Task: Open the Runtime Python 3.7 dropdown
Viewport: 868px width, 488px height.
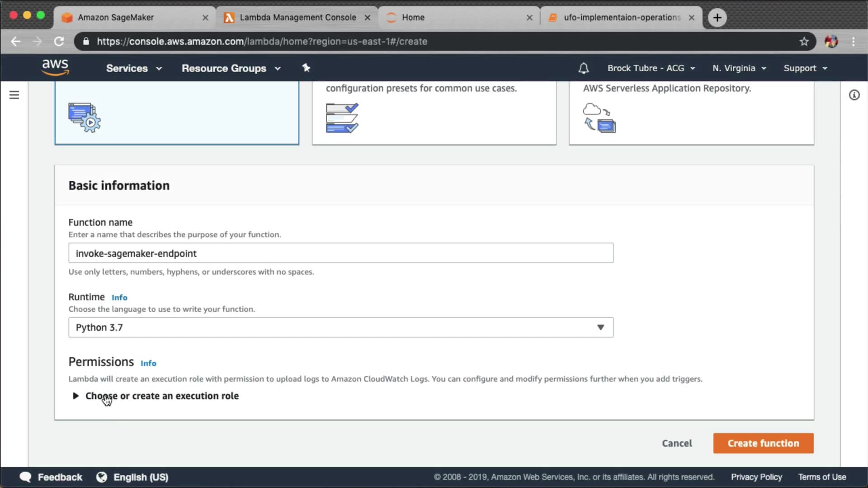Action: click(x=340, y=328)
